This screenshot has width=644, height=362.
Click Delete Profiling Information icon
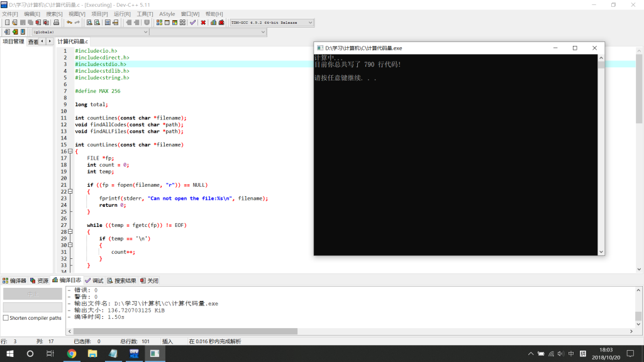coord(222,23)
